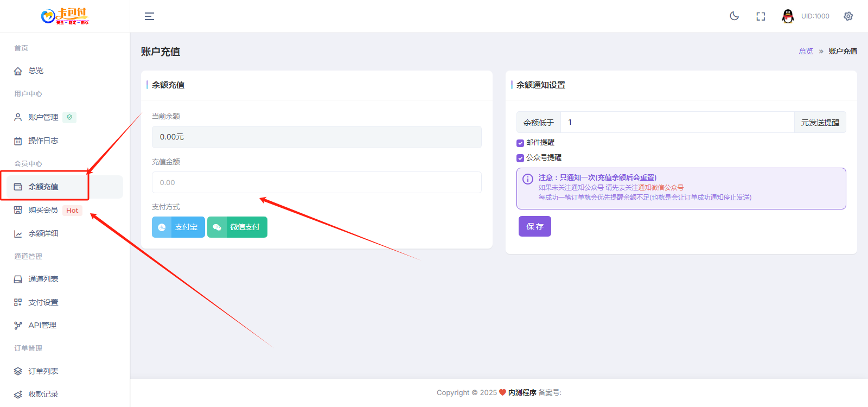The width and height of the screenshot is (868, 407).
Task: Click the info icon in notice box
Action: [527, 179]
